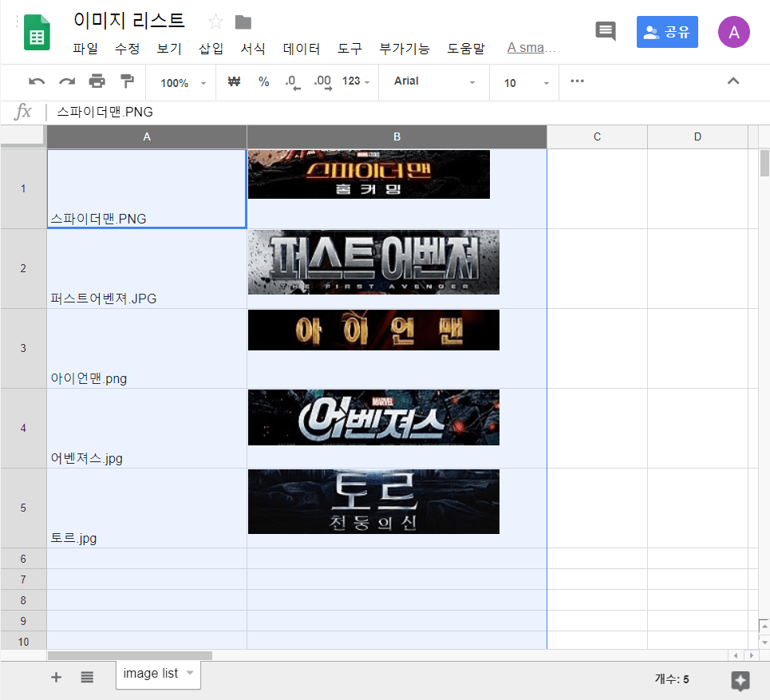Open the zoom 100% dropdown
This screenshot has height=700, width=770.
(x=183, y=83)
